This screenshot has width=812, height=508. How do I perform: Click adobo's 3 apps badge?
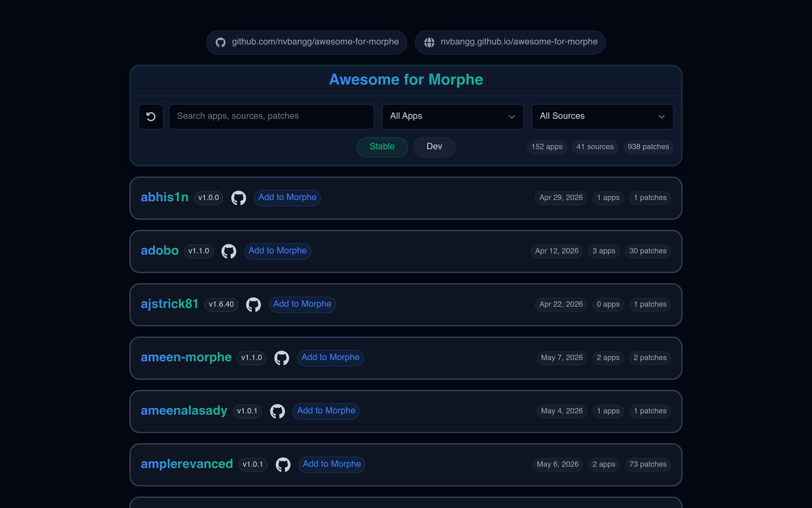point(604,251)
